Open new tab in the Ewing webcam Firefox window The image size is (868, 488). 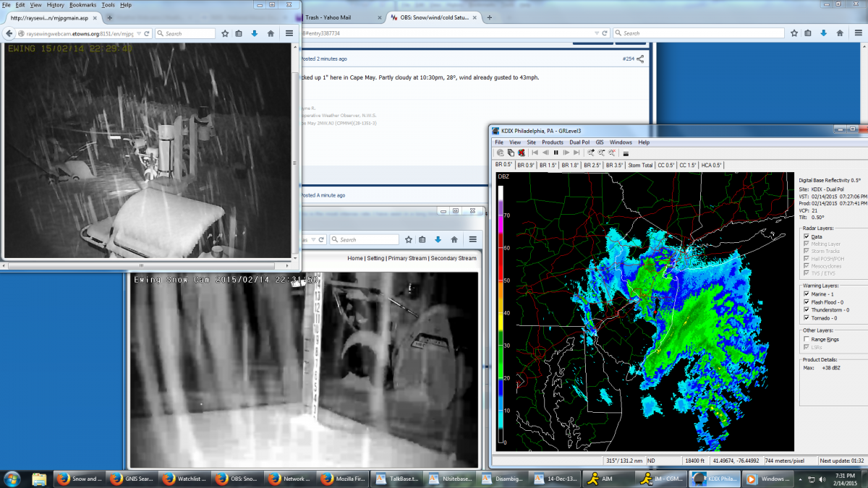coord(110,17)
